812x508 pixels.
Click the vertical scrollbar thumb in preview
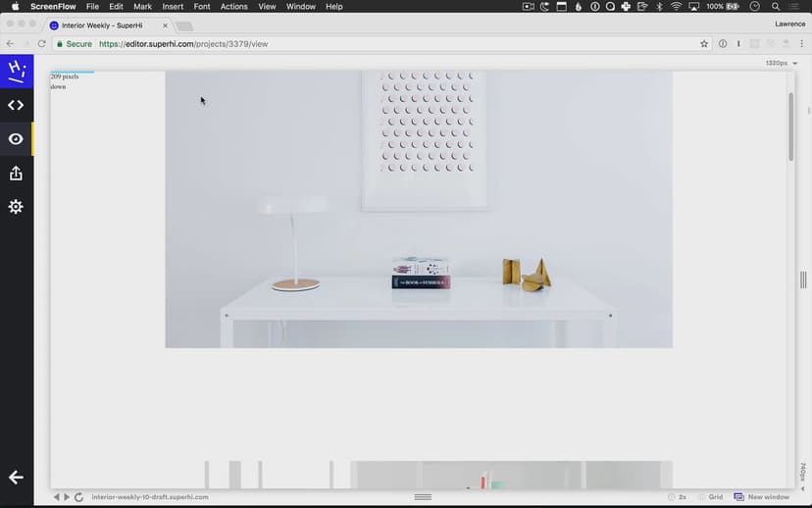pos(790,127)
